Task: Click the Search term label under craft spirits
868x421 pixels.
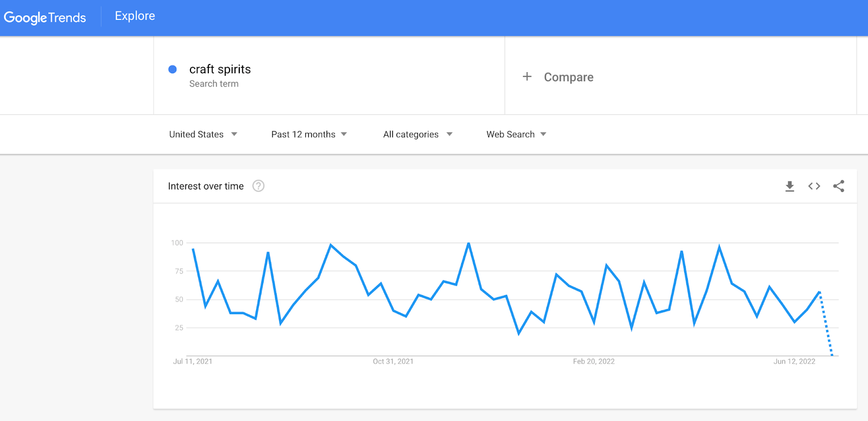Action: point(214,84)
